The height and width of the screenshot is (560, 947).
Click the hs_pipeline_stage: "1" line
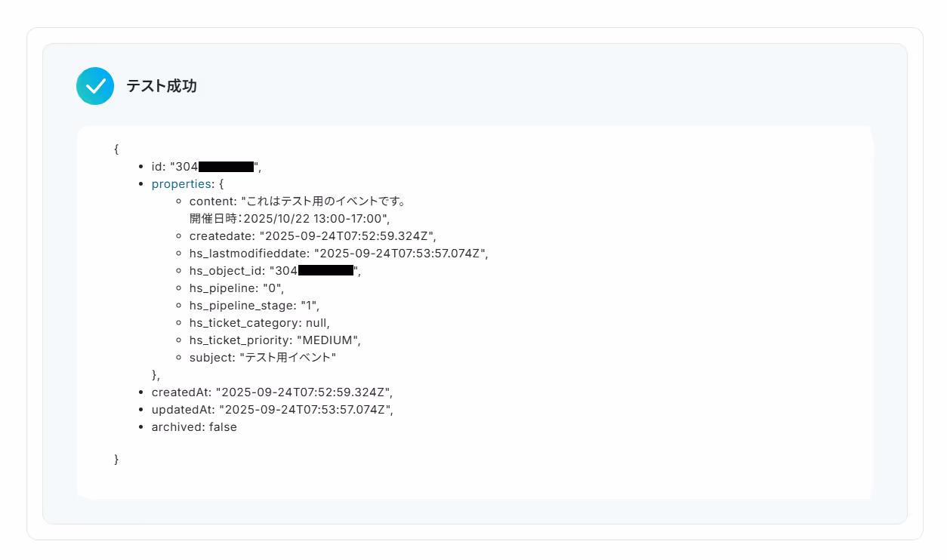[x=255, y=306]
